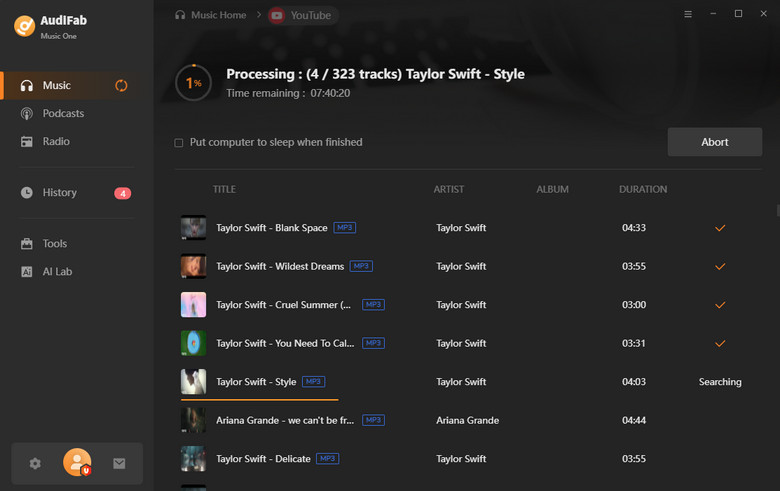This screenshot has width=780, height=491.
Task: Open the Tools section
Action: [55, 244]
